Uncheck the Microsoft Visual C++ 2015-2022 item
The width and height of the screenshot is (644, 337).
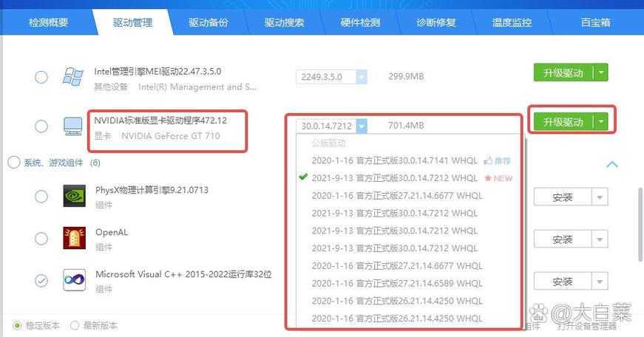tap(41, 281)
